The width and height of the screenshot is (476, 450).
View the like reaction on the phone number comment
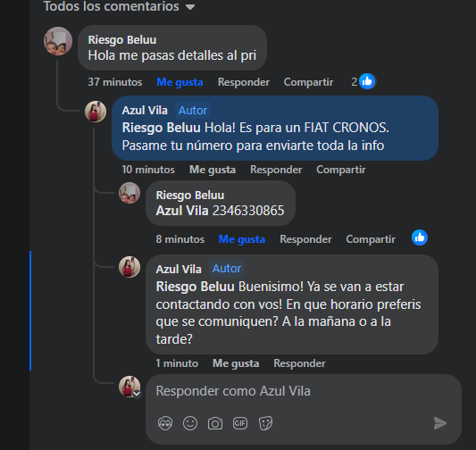coord(420,237)
